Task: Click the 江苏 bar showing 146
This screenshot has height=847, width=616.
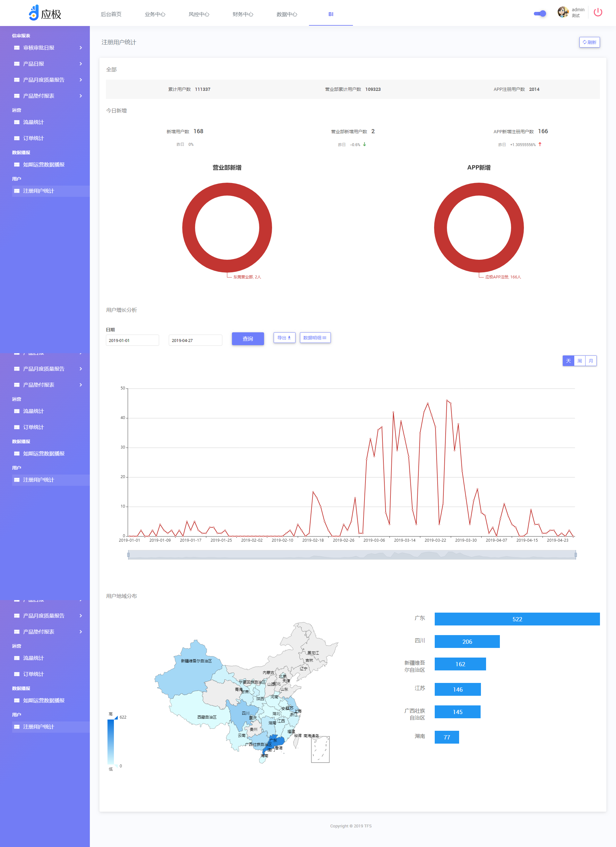Action: coord(458,689)
